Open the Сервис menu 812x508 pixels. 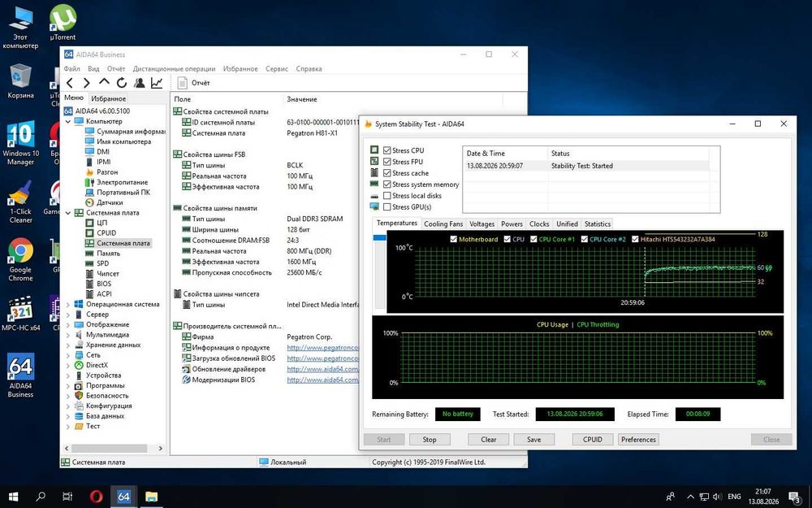click(x=277, y=68)
